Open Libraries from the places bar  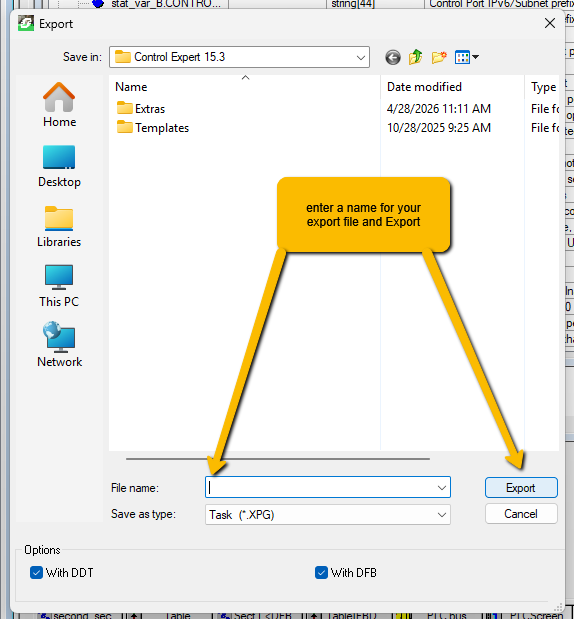pos(59,227)
